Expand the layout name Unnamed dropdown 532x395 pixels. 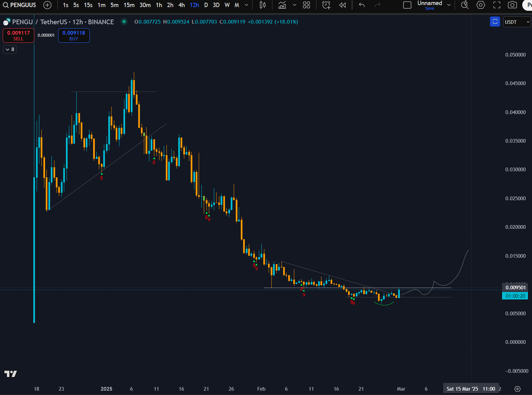pos(448,5)
